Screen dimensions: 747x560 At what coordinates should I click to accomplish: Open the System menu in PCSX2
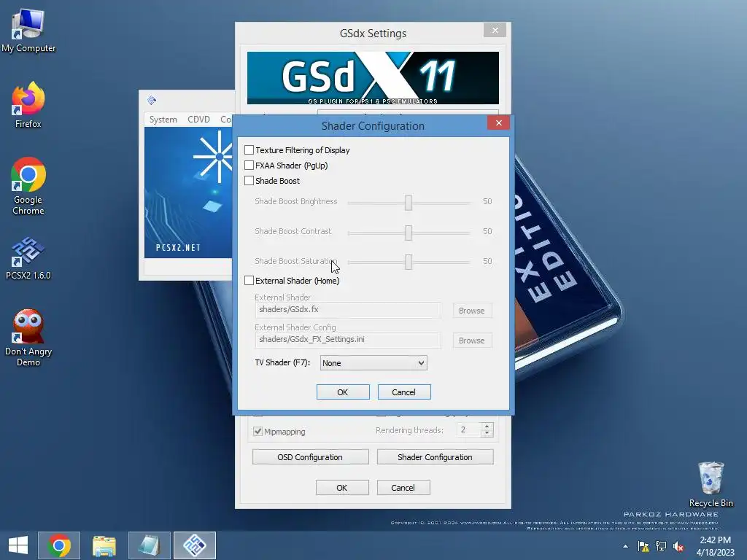point(163,119)
